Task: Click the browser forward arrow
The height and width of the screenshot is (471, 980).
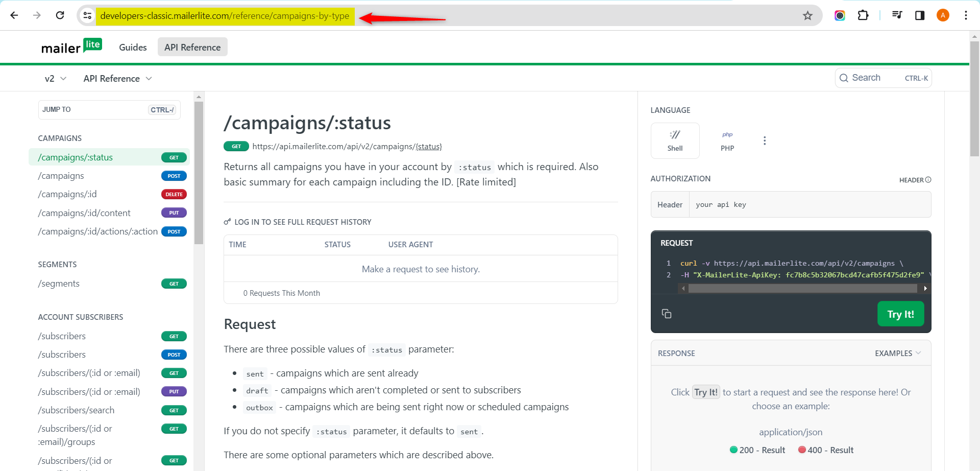Action: click(37, 15)
